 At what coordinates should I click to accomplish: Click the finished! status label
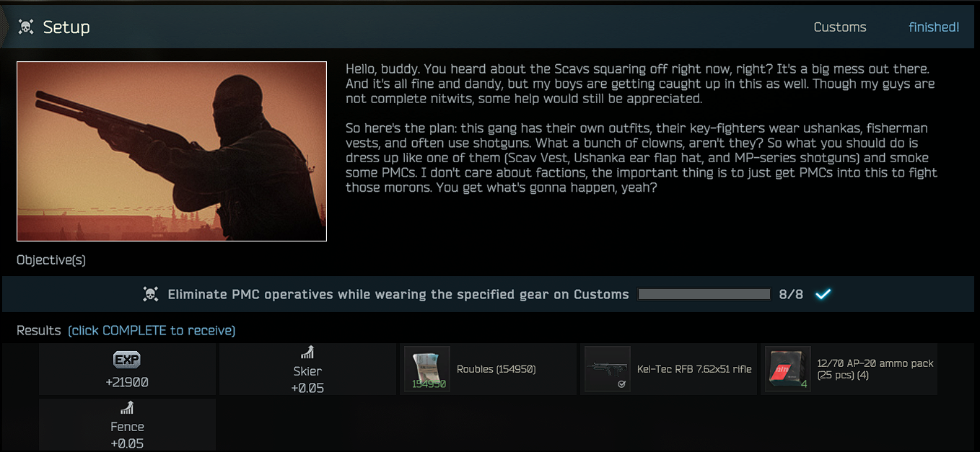934,27
